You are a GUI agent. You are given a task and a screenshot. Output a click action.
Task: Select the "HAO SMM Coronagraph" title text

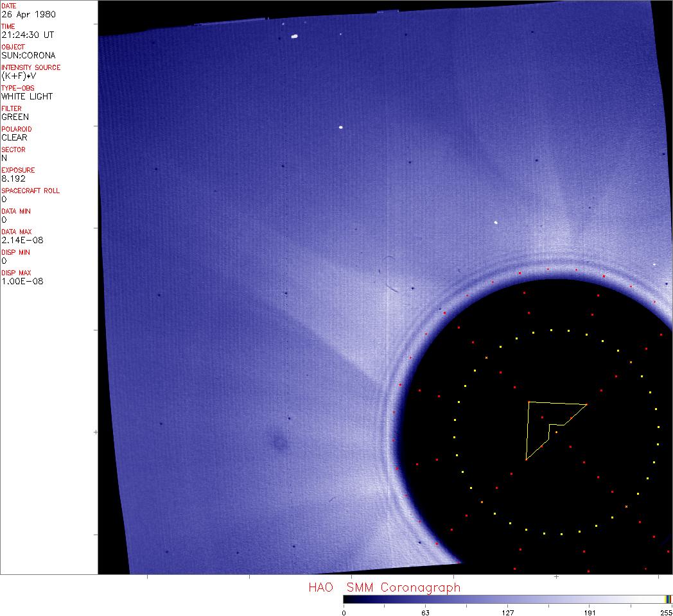point(384,587)
